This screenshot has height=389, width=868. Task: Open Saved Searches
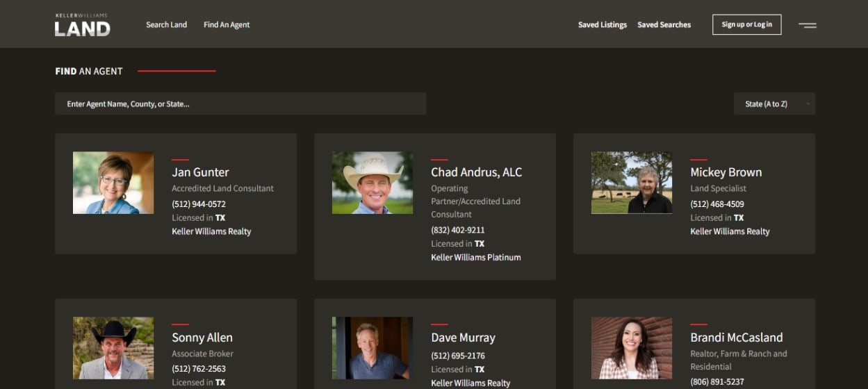click(x=664, y=24)
